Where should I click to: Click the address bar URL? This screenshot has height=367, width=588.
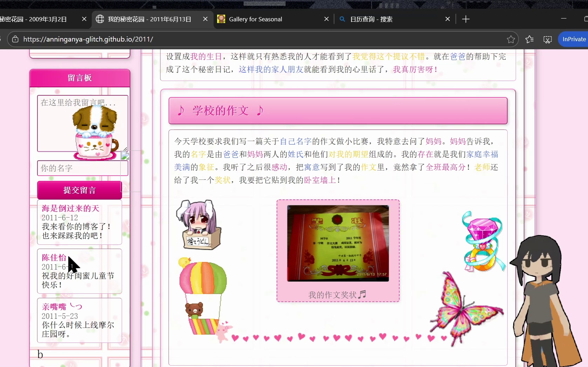tap(88, 39)
